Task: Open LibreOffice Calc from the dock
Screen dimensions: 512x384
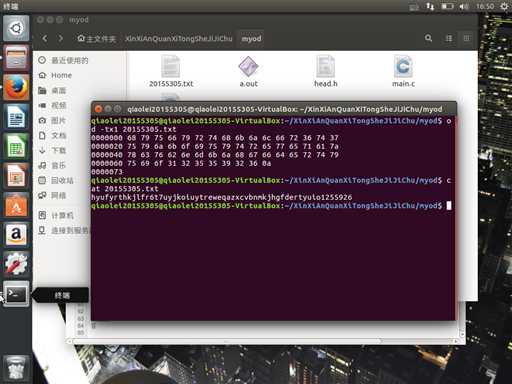Action: pyautogui.click(x=16, y=146)
